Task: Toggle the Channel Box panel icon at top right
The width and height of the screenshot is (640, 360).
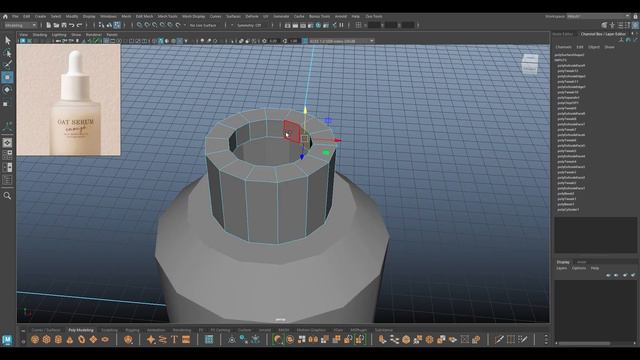Action: pyautogui.click(x=636, y=25)
